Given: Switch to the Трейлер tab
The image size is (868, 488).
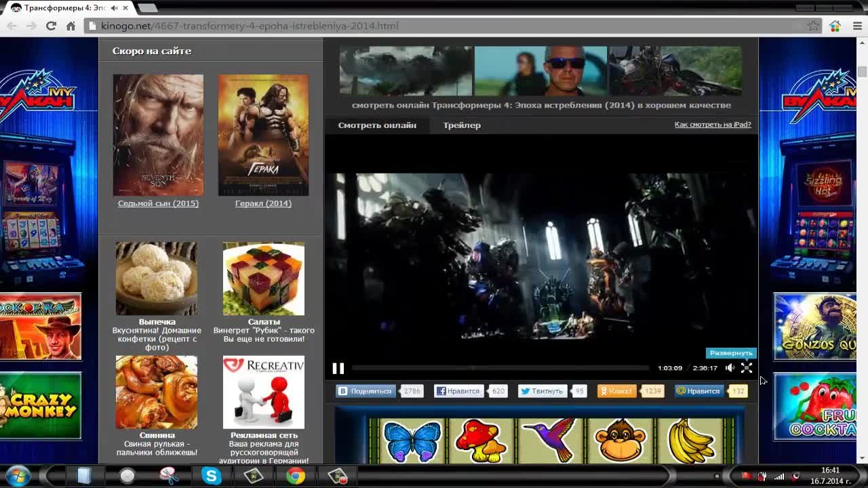Looking at the screenshot, I should [x=462, y=125].
